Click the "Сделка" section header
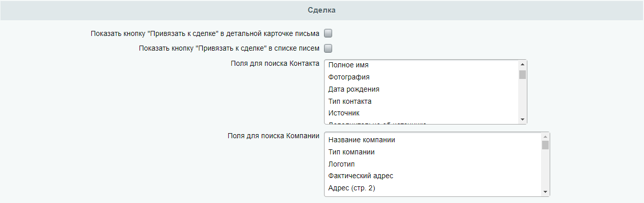Image resolution: width=644 pixels, height=203 pixels. (321, 10)
